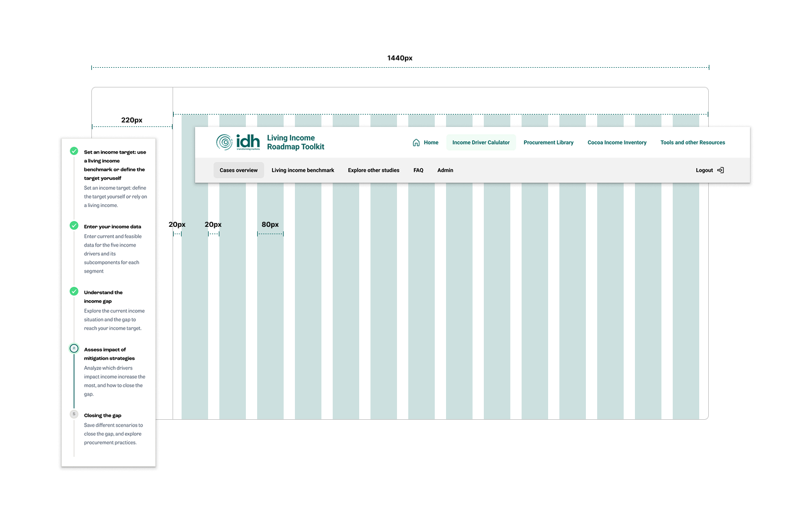Open the Explore other studies tab

click(x=373, y=170)
